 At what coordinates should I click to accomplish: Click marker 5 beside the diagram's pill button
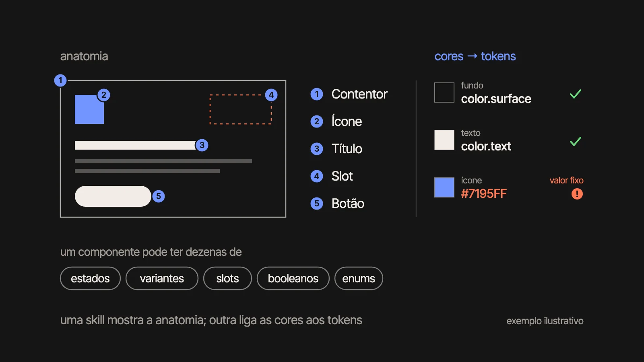[159, 196]
